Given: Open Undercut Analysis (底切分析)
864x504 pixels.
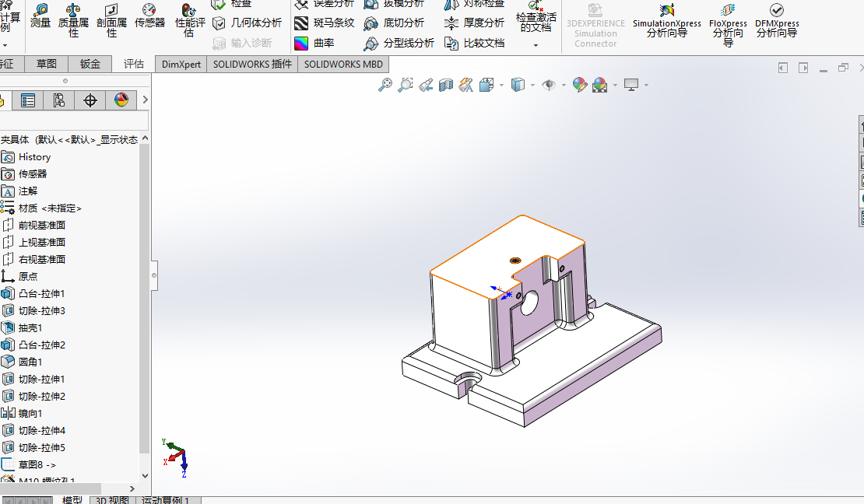Looking at the screenshot, I should pyautogui.click(x=394, y=23).
